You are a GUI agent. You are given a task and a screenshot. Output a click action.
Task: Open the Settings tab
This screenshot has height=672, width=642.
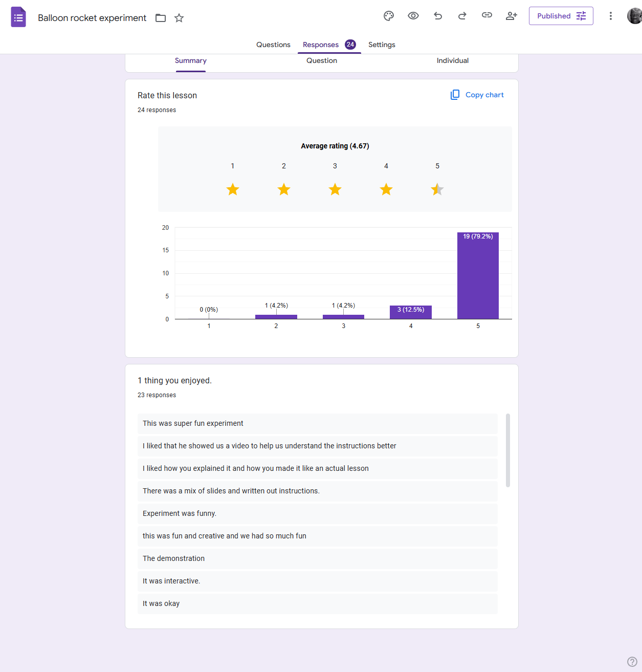coord(382,45)
